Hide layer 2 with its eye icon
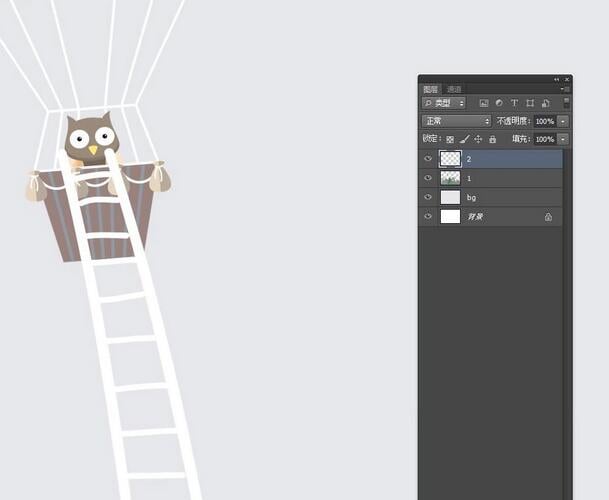 [x=428, y=159]
